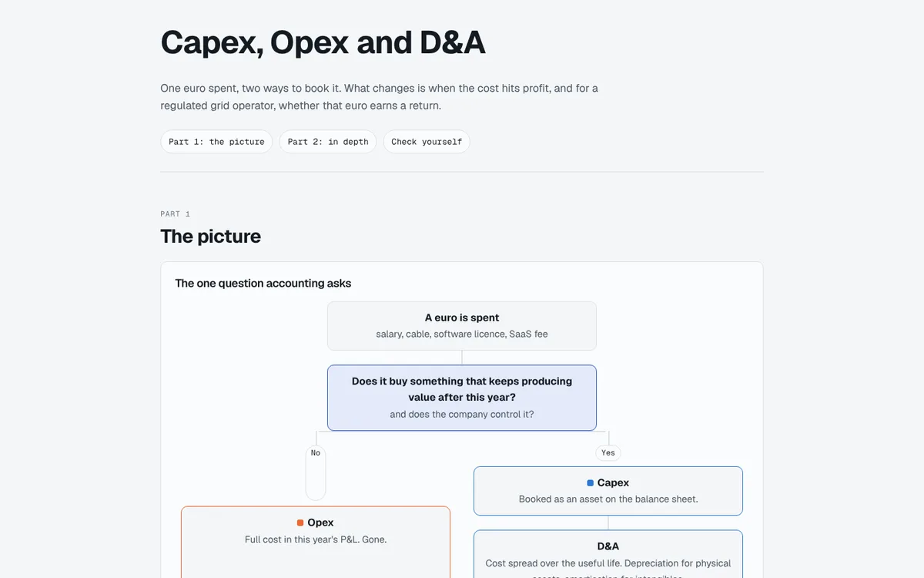Click the 'Capex, Opex and D&A' page title
924x578 pixels.
(323, 42)
